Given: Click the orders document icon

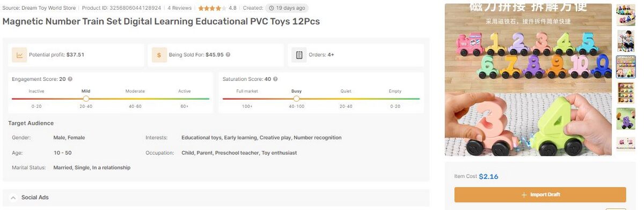Looking at the screenshot, I should point(299,55).
